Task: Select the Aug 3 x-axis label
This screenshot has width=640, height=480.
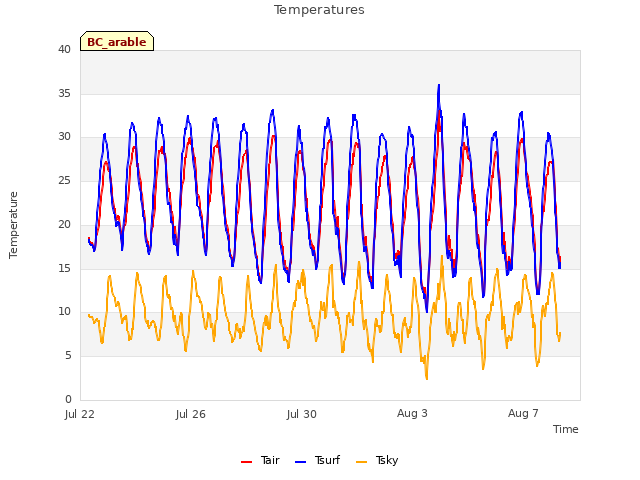Action: pyautogui.click(x=412, y=413)
